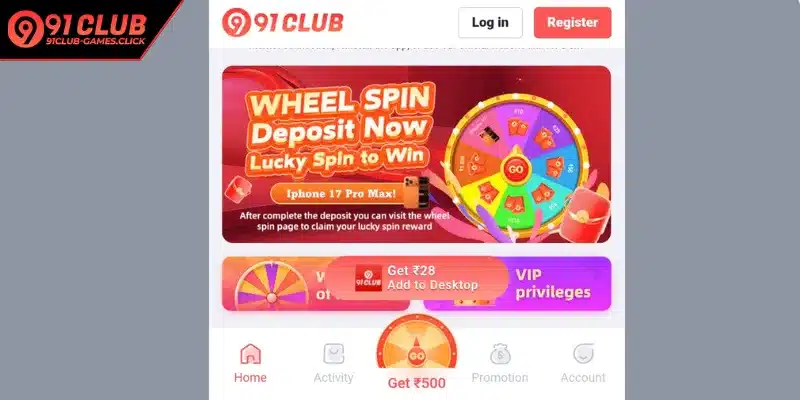This screenshot has height=400, width=800.
Task: Open the Account smiley icon
Action: [583, 354]
